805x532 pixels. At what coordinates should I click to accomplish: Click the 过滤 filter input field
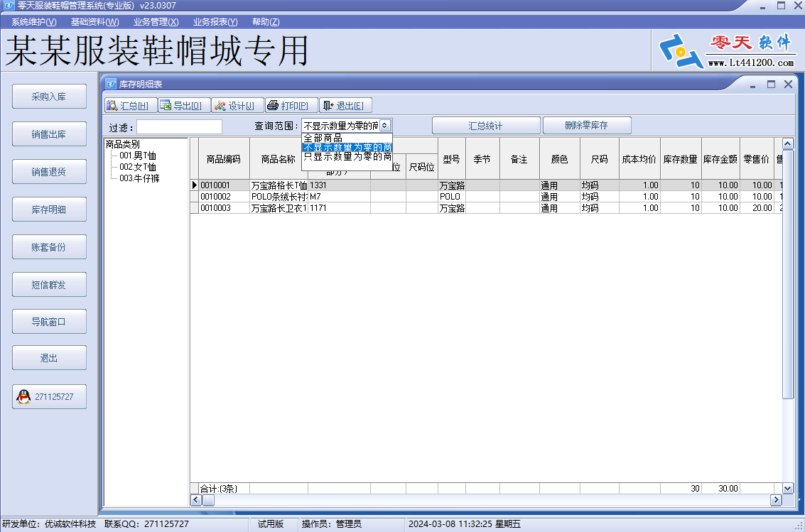click(x=179, y=126)
